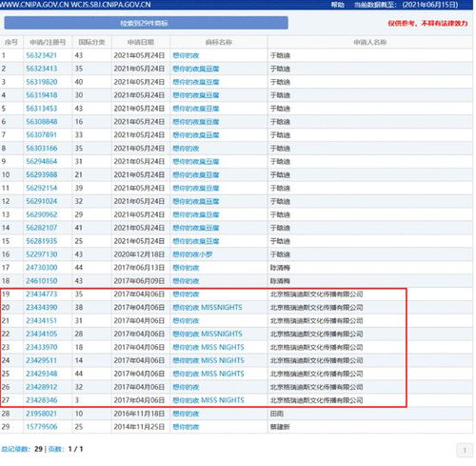Select page 1 pagination button
Image resolution: width=476 pixels, height=466 pixels.
tap(465, 450)
